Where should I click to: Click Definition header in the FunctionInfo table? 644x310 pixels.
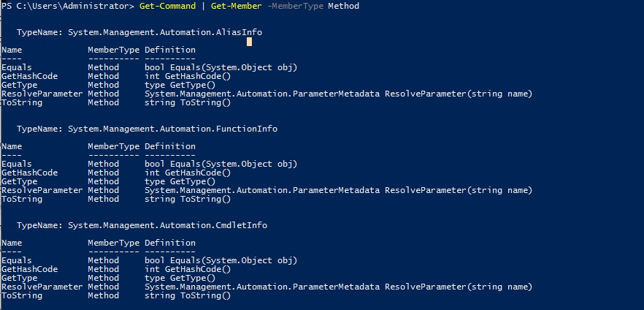click(x=169, y=146)
